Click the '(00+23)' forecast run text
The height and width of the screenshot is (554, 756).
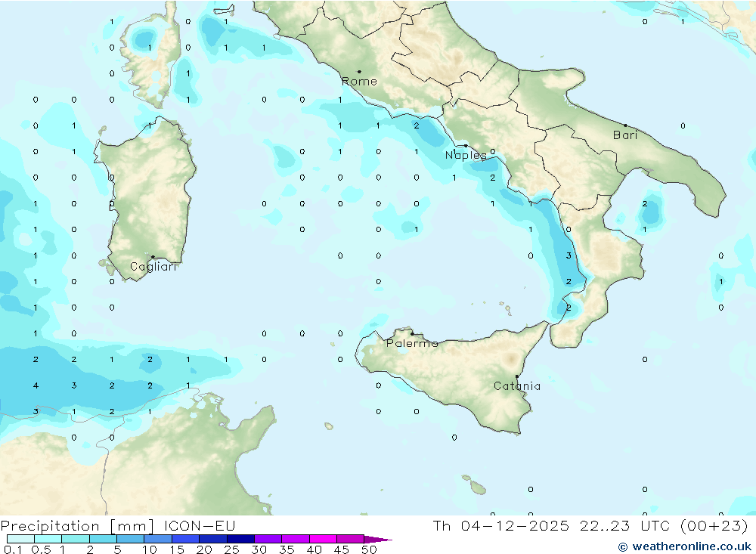tap(714, 525)
